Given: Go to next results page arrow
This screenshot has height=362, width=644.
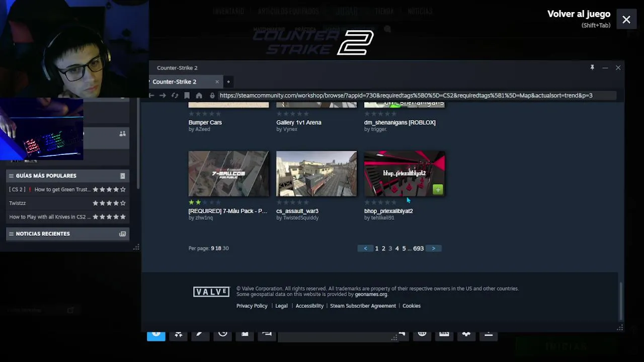Looking at the screenshot, I should [433, 248].
